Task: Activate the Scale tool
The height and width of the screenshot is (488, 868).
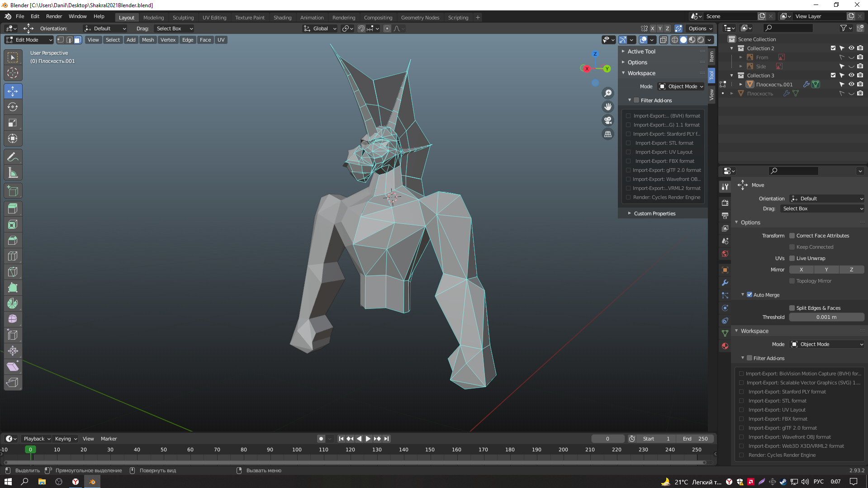Action: coord(13,123)
